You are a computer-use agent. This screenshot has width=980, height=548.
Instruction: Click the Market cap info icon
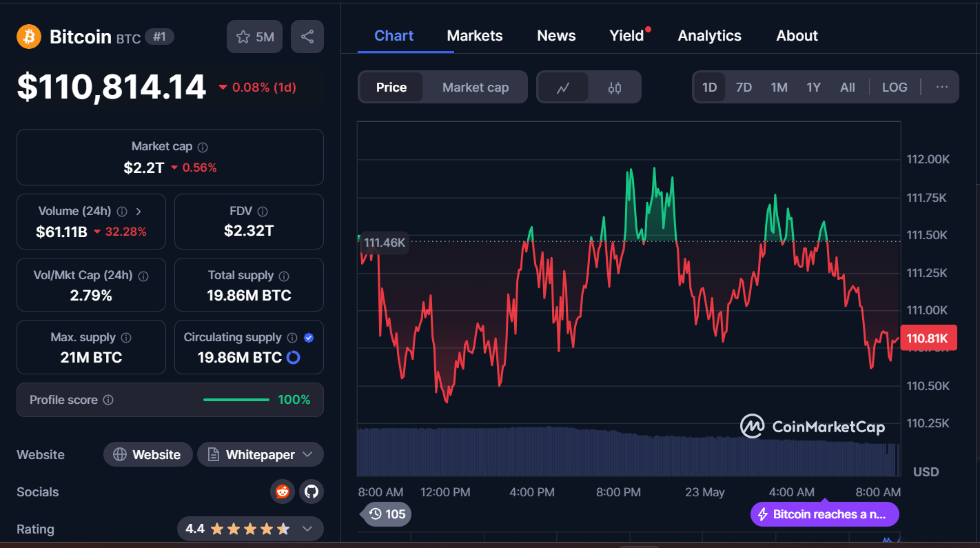click(x=203, y=147)
